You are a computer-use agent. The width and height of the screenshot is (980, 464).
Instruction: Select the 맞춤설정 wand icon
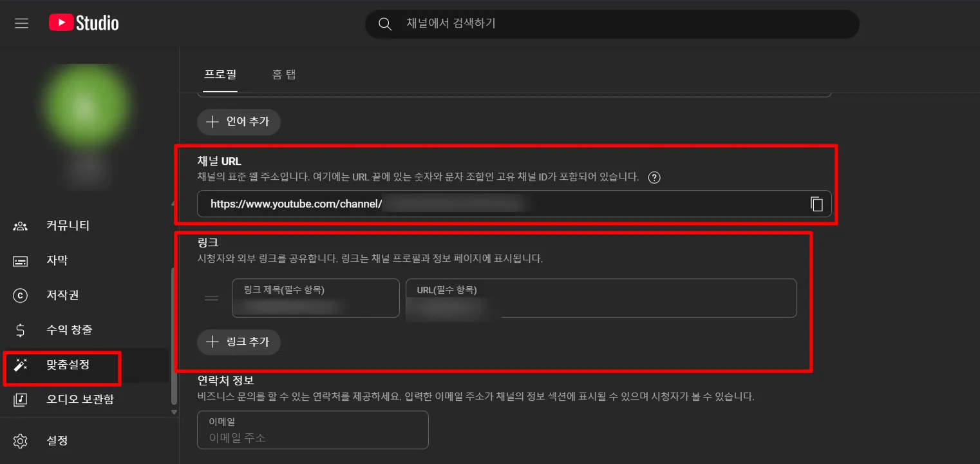point(20,364)
